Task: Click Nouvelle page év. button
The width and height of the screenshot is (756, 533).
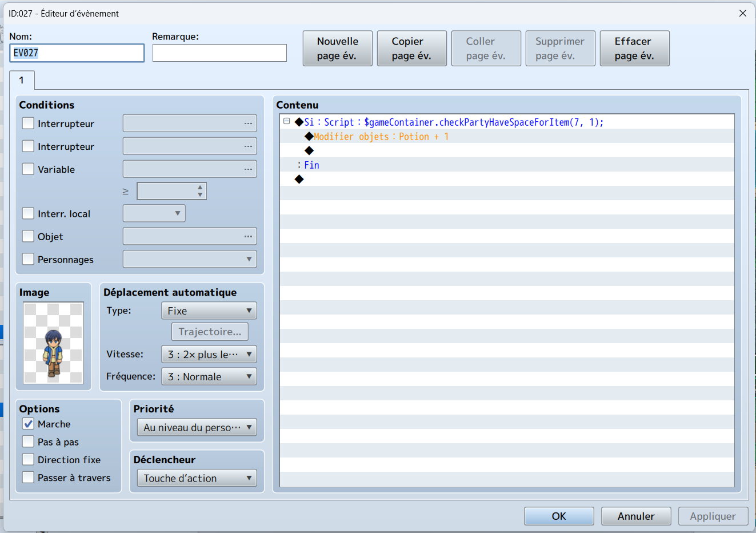Action: point(338,49)
